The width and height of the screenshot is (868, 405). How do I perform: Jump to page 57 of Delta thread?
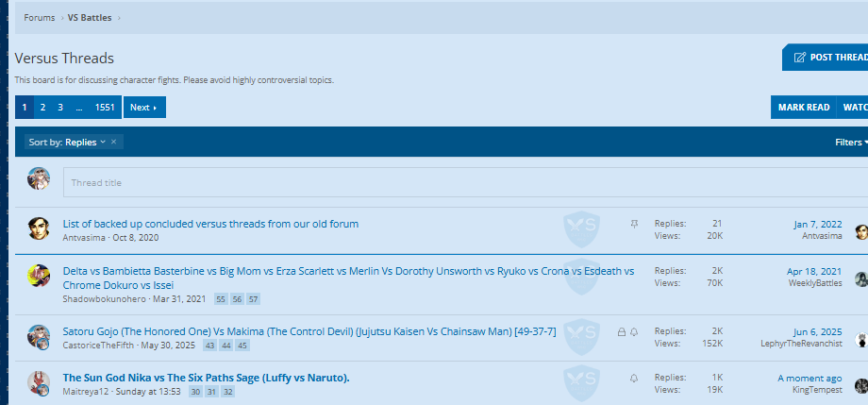253,299
